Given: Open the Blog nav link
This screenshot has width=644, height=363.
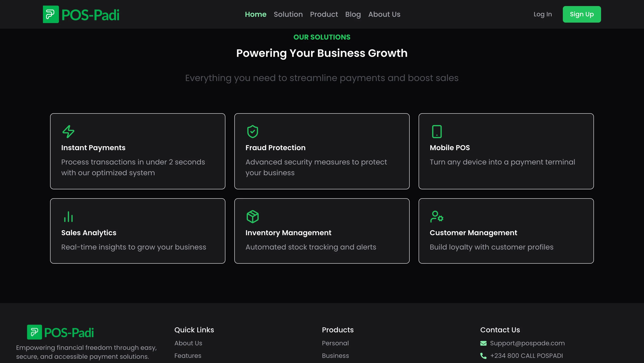Looking at the screenshot, I should click(x=353, y=15).
